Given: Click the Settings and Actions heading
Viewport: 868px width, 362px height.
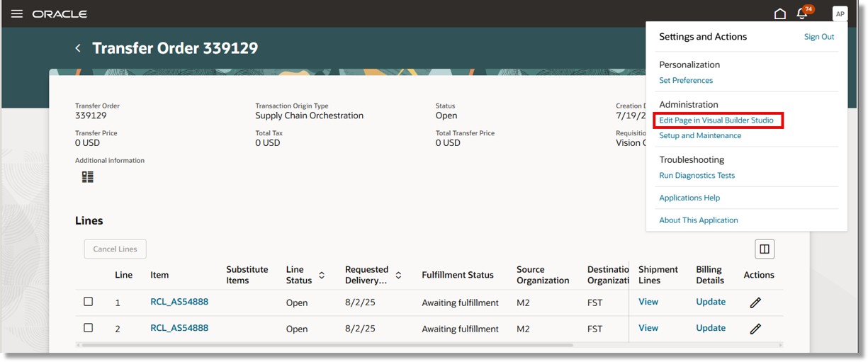Looking at the screenshot, I should [x=703, y=37].
